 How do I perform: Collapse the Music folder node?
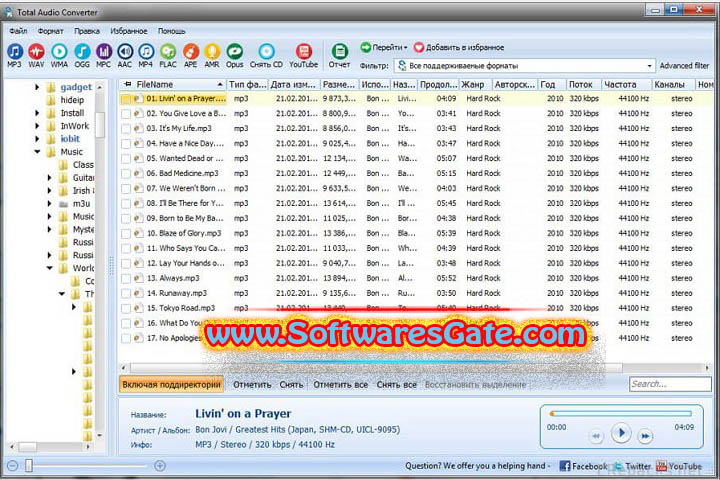(37, 152)
